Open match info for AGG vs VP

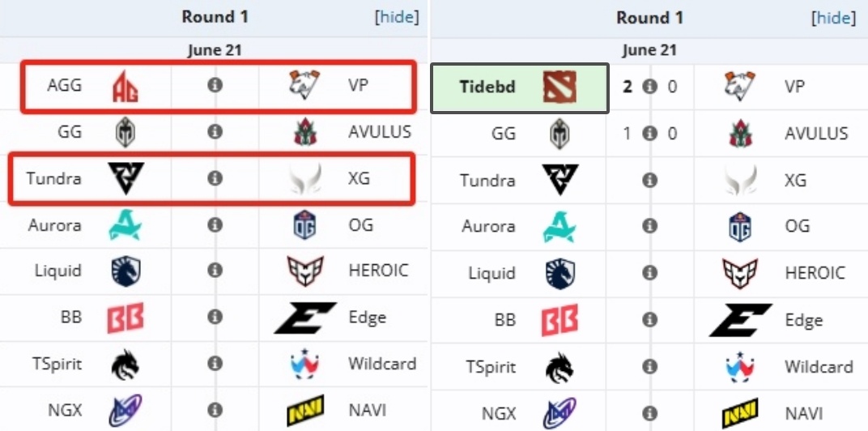tap(215, 85)
